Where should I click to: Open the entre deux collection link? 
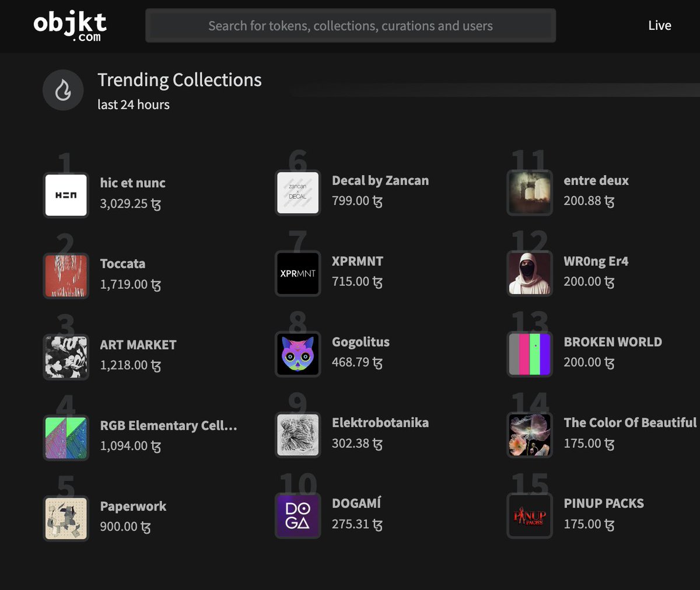596,180
